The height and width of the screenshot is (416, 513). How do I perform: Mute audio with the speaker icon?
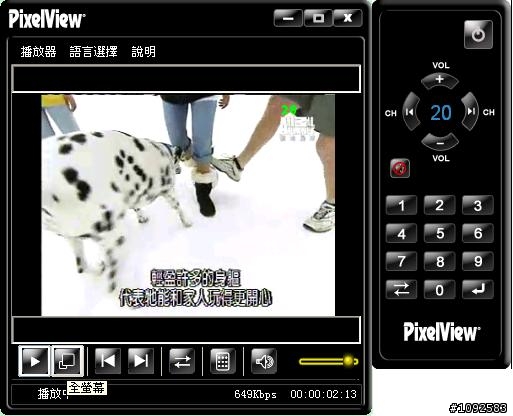point(264,361)
